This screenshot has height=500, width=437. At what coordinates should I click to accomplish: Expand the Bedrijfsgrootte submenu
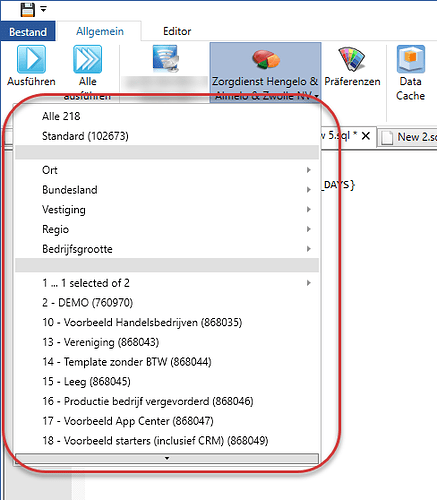point(167,249)
